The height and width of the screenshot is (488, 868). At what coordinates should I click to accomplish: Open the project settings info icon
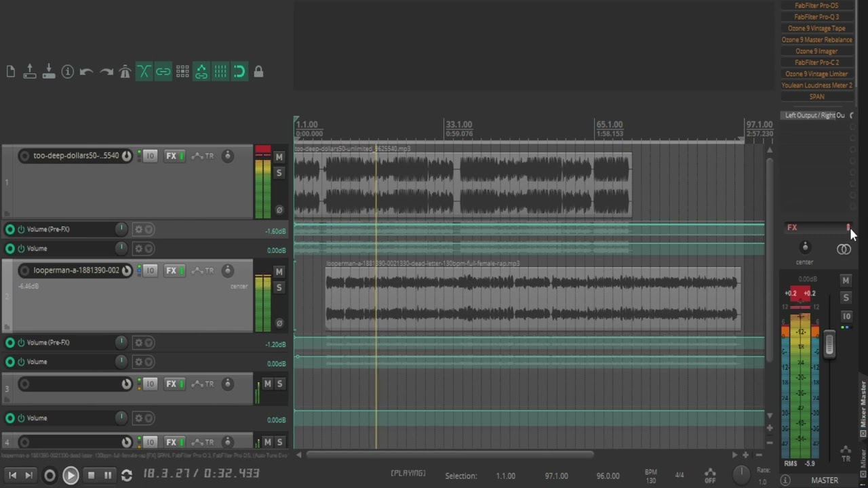coord(68,71)
